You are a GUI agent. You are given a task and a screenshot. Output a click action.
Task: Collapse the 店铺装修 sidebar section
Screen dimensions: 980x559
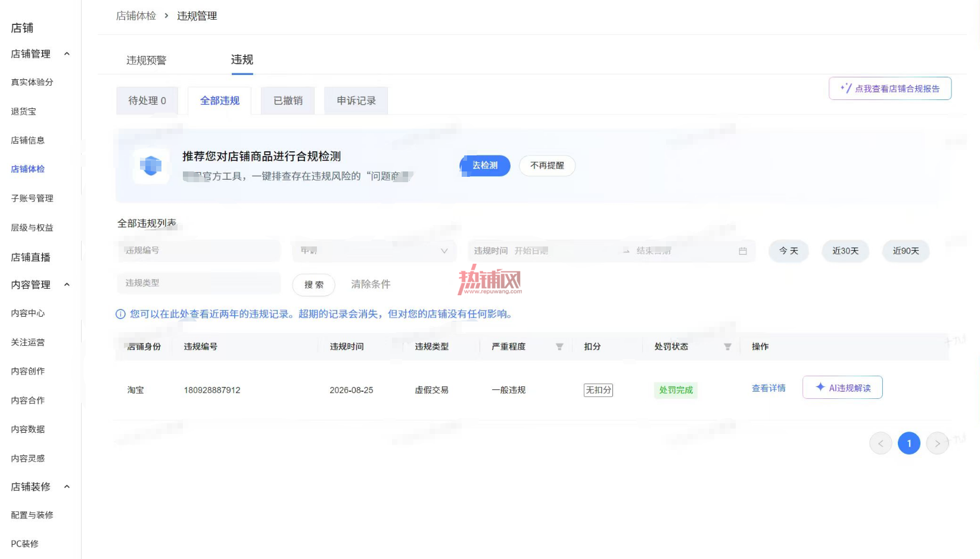[67, 486]
